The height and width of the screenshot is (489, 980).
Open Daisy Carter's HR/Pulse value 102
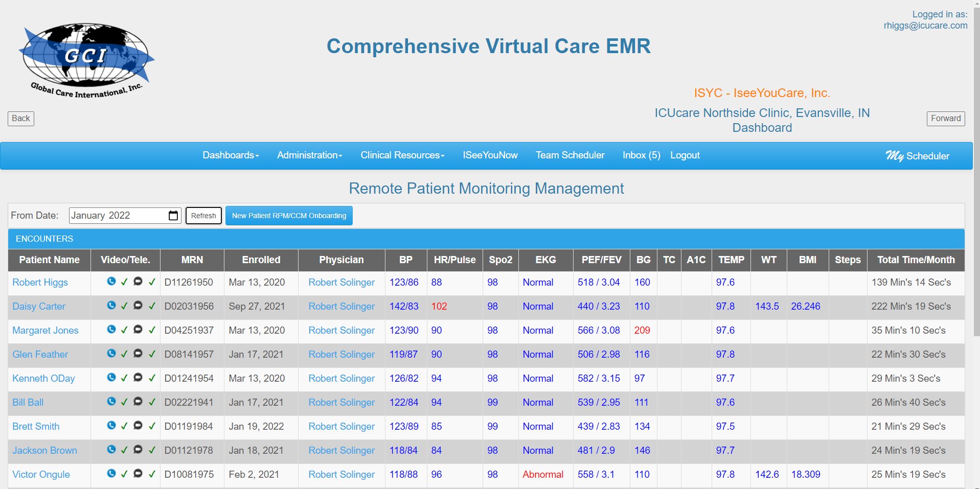[x=439, y=307]
